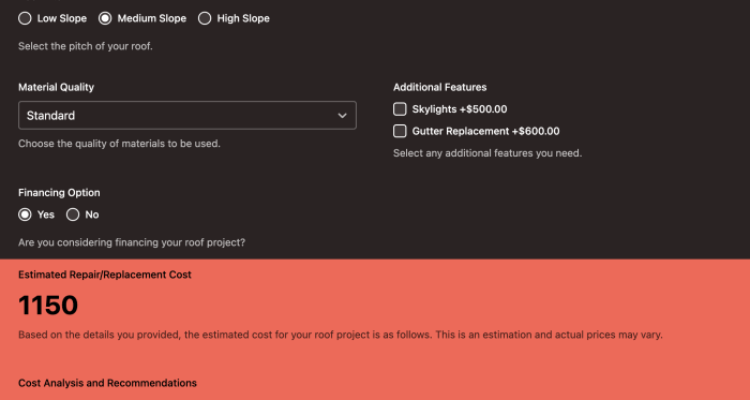This screenshot has height=400, width=750.
Task: Click the Material Quality field label
Action: [56, 87]
